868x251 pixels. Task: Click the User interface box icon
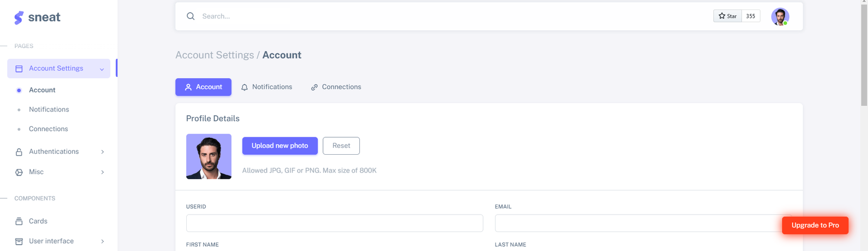(x=19, y=242)
